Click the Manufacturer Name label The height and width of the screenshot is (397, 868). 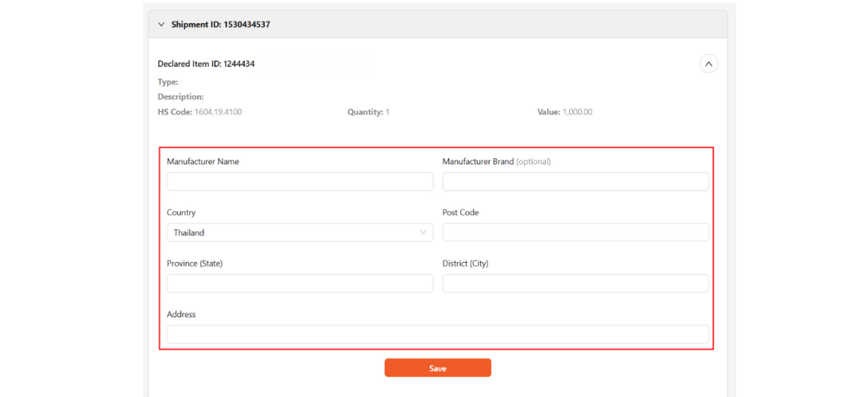click(x=203, y=162)
